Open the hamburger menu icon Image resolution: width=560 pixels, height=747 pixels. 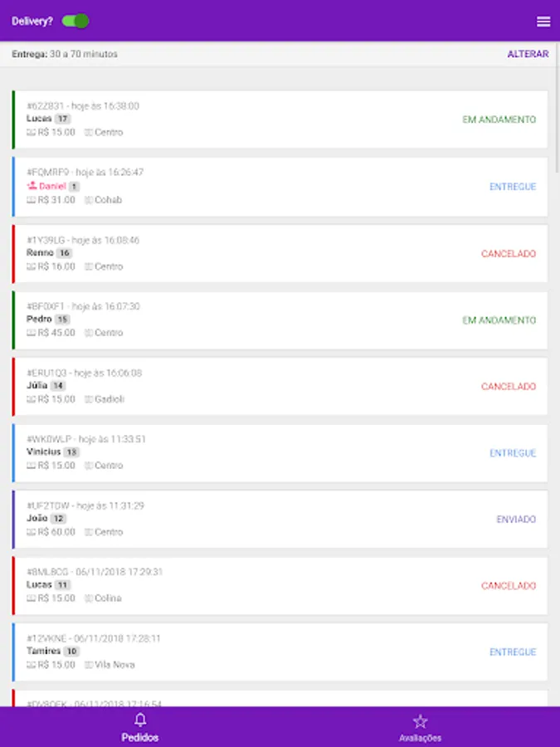(x=543, y=22)
